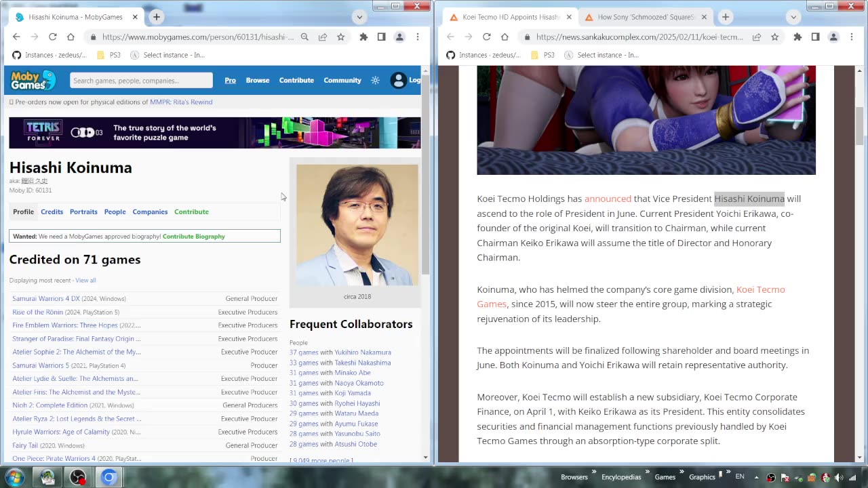
Task: Open the Yukihiro Nakamura collaborator link
Action: point(363,352)
